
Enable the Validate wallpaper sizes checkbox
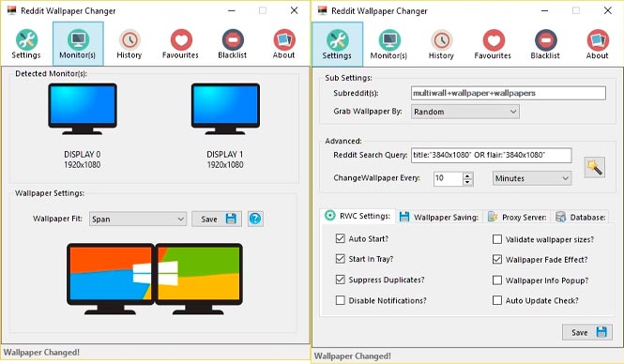click(497, 239)
